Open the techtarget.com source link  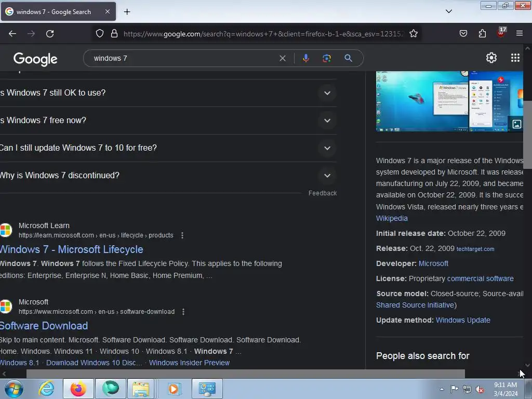tap(475, 249)
